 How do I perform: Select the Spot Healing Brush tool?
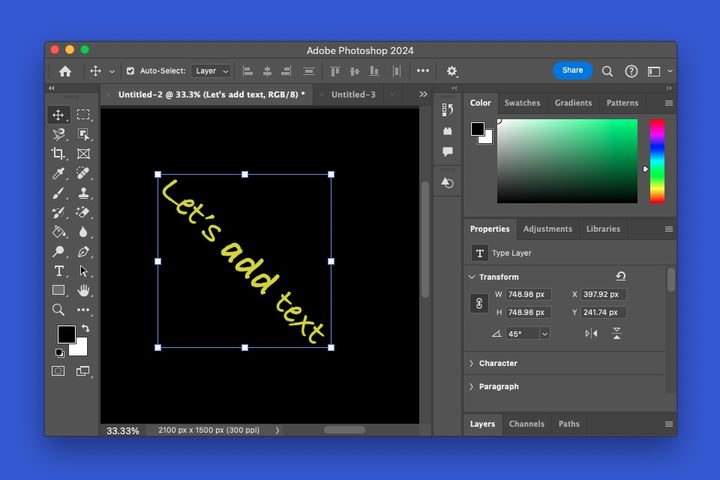point(83,173)
